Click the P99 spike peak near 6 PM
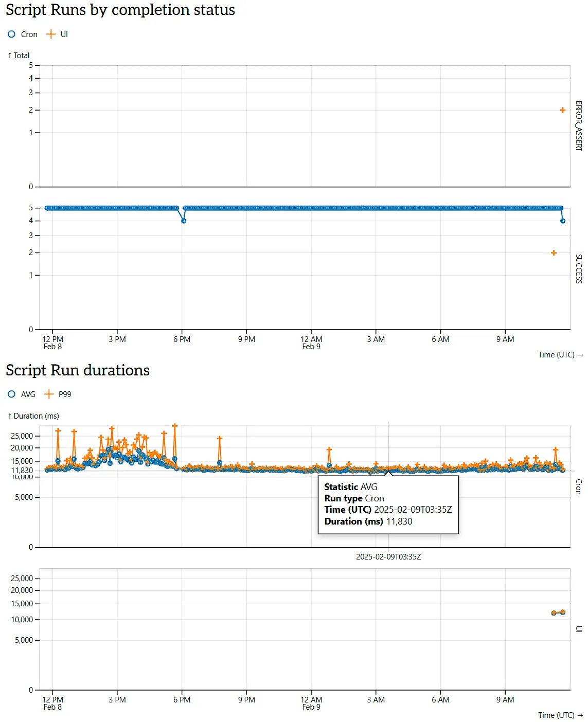 click(175, 426)
